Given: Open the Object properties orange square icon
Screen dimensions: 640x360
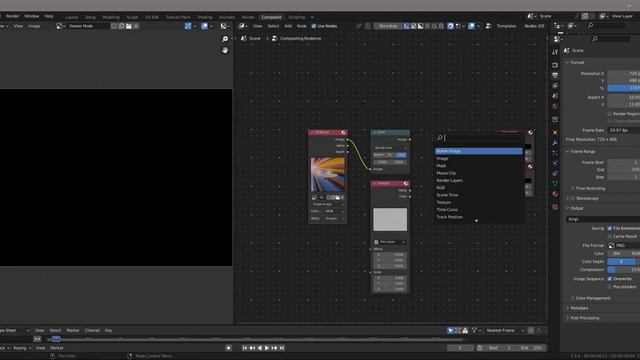Looking at the screenshot, I should click(555, 133).
